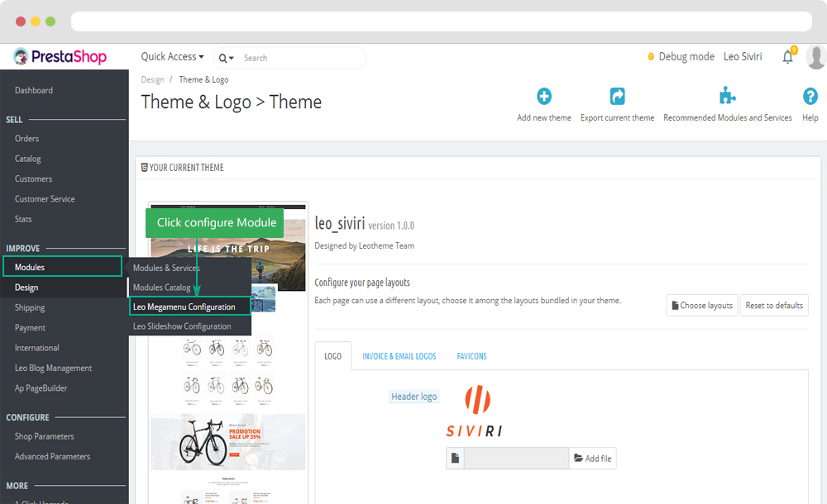Open Ap PageBuilder in the sidebar
827x504 pixels.
pyautogui.click(x=41, y=388)
